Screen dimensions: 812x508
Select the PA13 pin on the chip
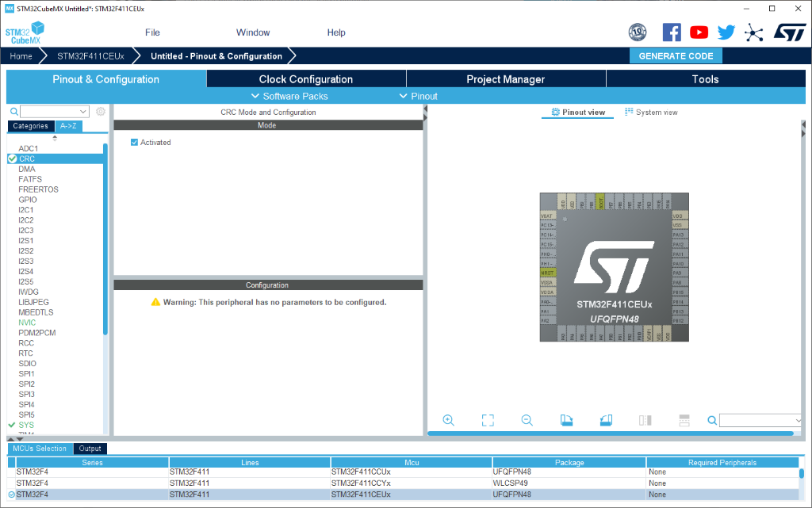point(680,235)
